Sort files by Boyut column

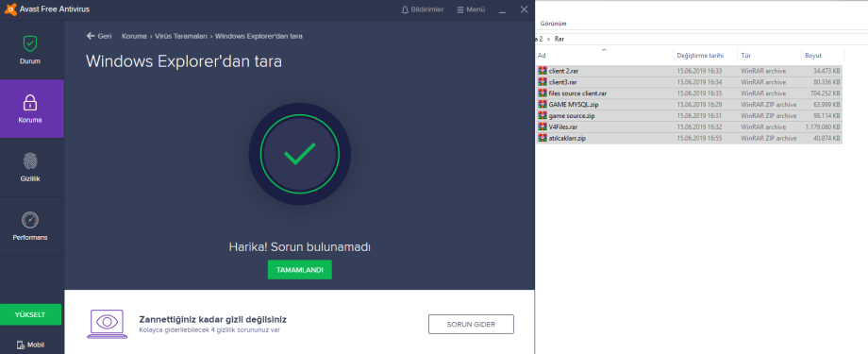813,56
